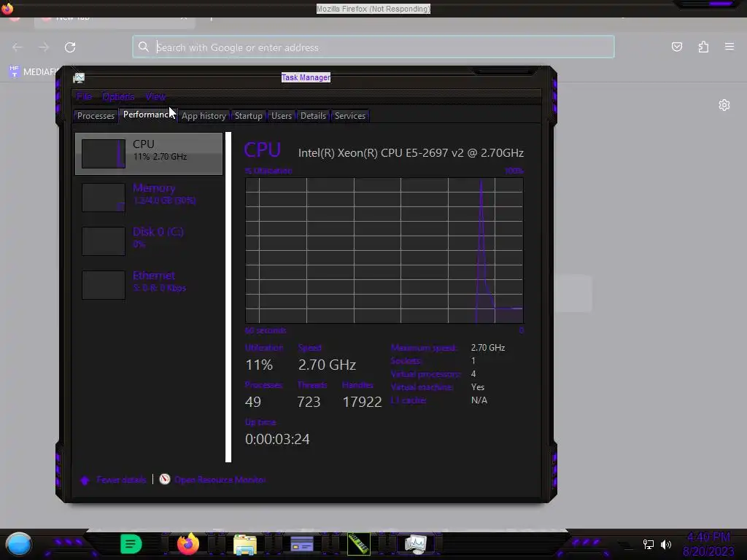Switch to Firefox from the taskbar
Screen dimensions: 747x560
188,544
